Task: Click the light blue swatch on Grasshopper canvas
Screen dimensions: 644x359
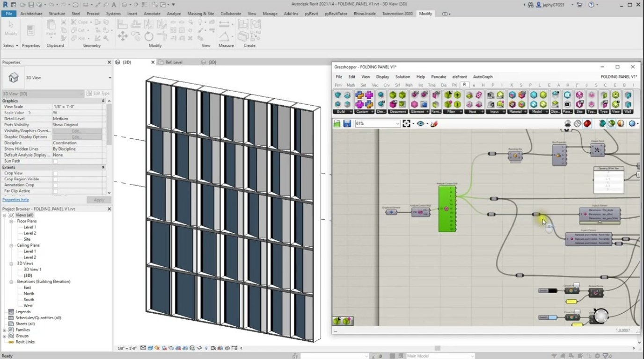Action: pos(553,317)
